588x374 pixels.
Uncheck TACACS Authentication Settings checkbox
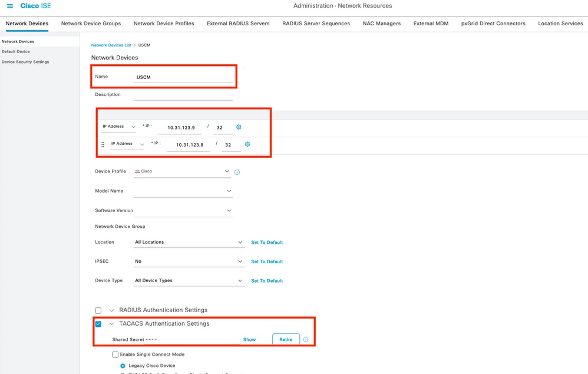click(98, 323)
